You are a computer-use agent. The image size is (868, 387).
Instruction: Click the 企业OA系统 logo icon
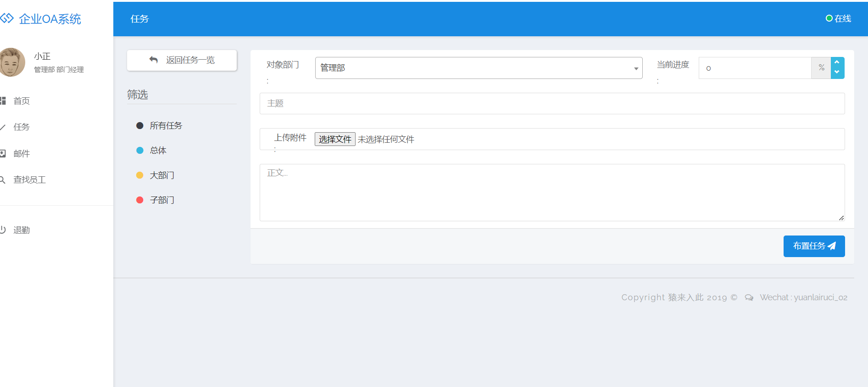click(6, 18)
